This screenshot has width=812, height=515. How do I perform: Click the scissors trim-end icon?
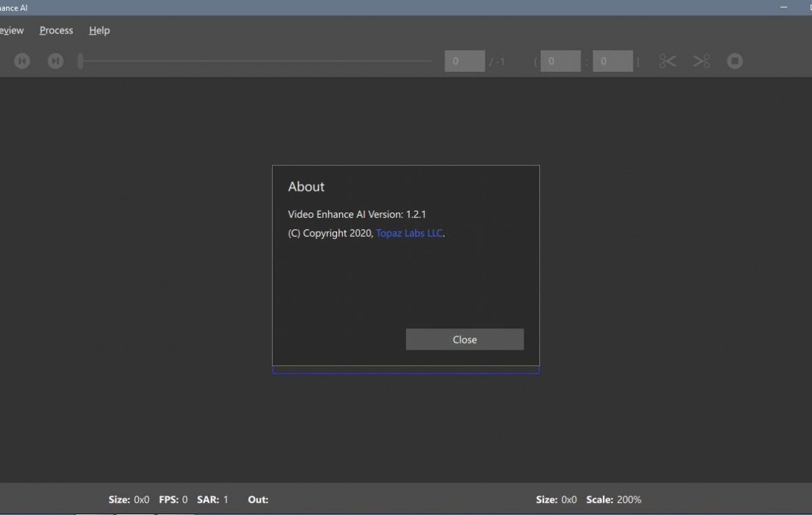click(x=702, y=61)
